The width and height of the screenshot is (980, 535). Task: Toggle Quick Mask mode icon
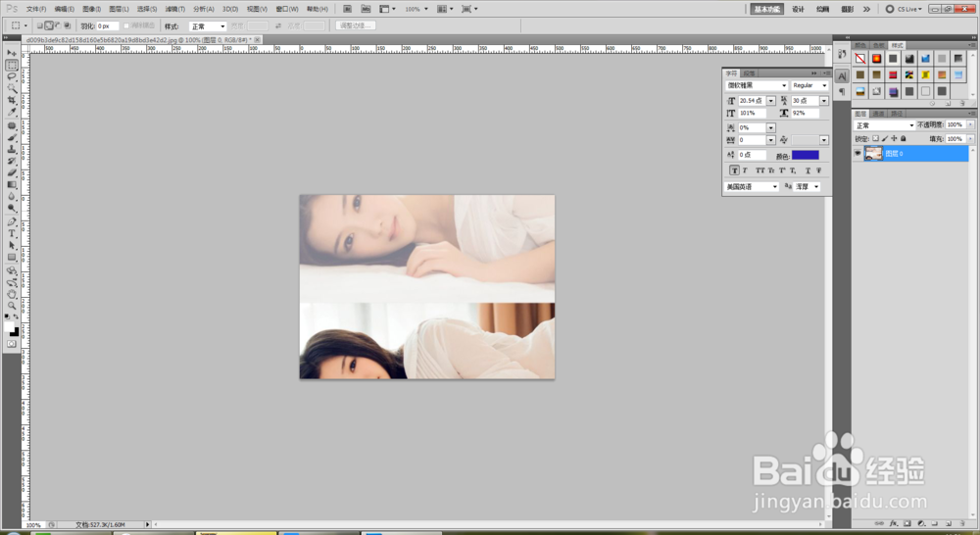coord(12,344)
